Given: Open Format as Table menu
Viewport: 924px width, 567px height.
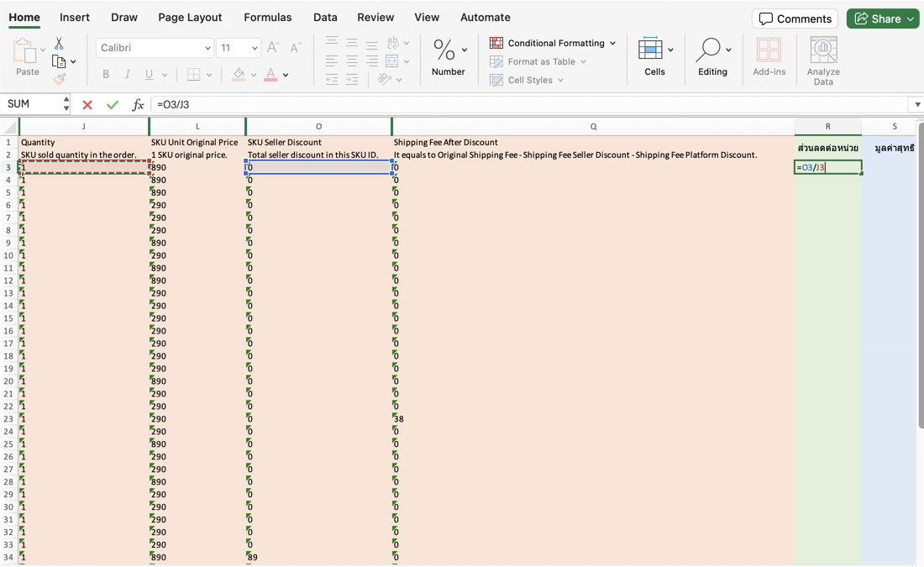Looking at the screenshot, I should pos(538,61).
